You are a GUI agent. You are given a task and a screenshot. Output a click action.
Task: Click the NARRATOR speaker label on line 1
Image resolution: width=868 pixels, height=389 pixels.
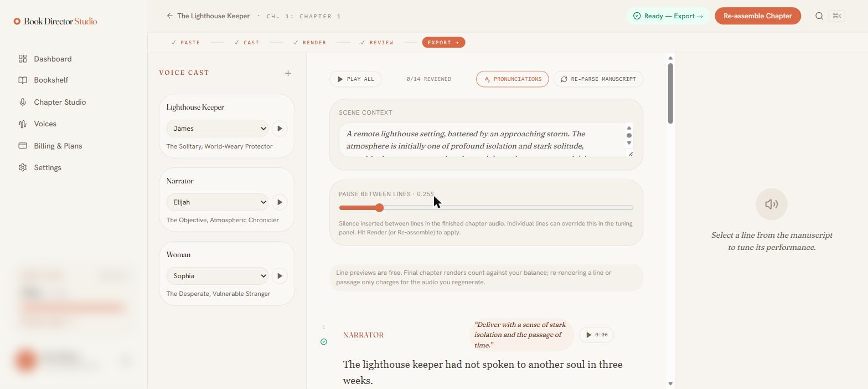click(364, 335)
